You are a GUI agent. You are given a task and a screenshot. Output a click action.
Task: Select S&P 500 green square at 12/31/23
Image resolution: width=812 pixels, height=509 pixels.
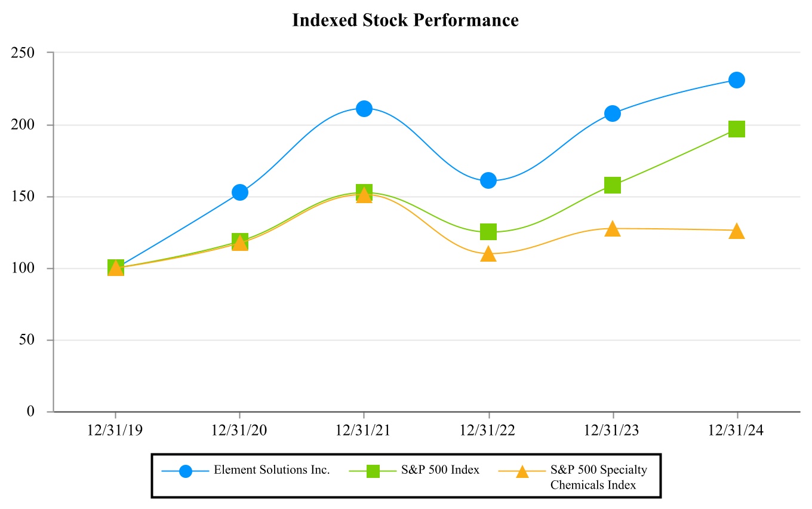coord(613,185)
